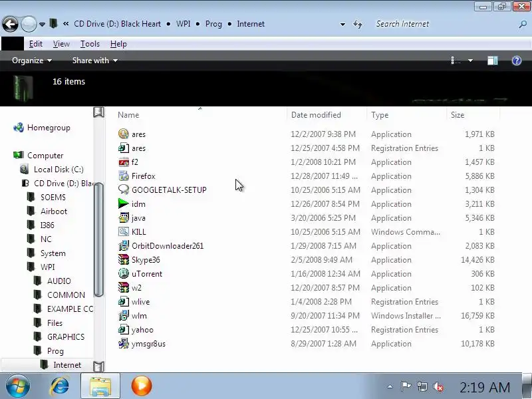
Task: Open Windows Media Player from taskbar
Action: pyautogui.click(x=142, y=386)
